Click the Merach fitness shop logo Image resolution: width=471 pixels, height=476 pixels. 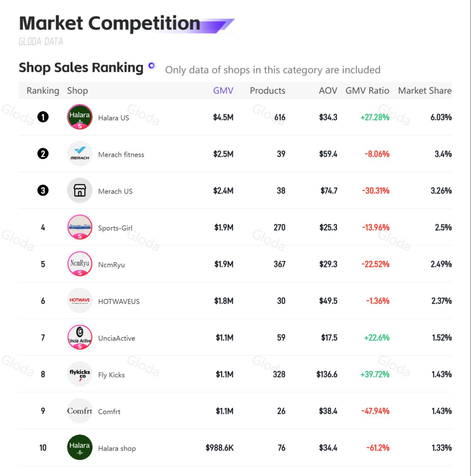pyautogui.click(x=80, y=154)
